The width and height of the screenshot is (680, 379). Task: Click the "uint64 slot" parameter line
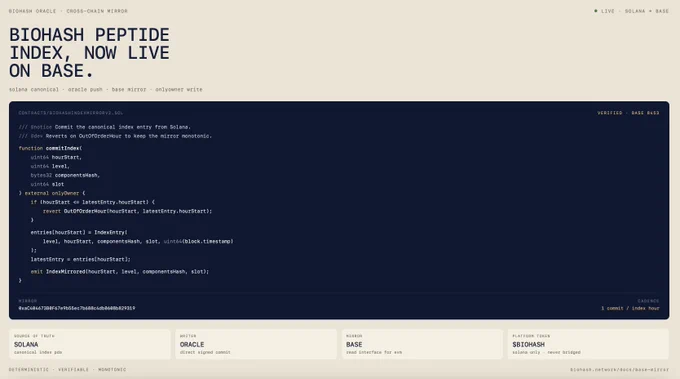47,184
